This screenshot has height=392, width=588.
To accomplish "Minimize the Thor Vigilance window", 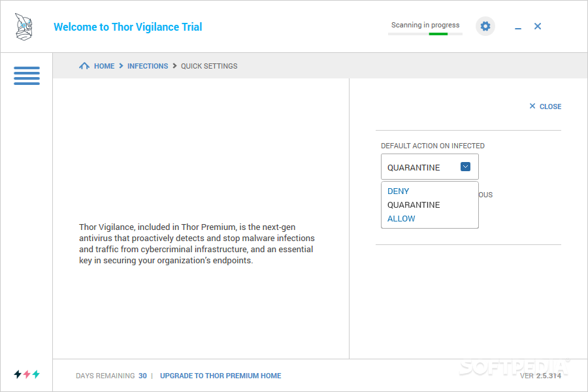I will 518,28.
